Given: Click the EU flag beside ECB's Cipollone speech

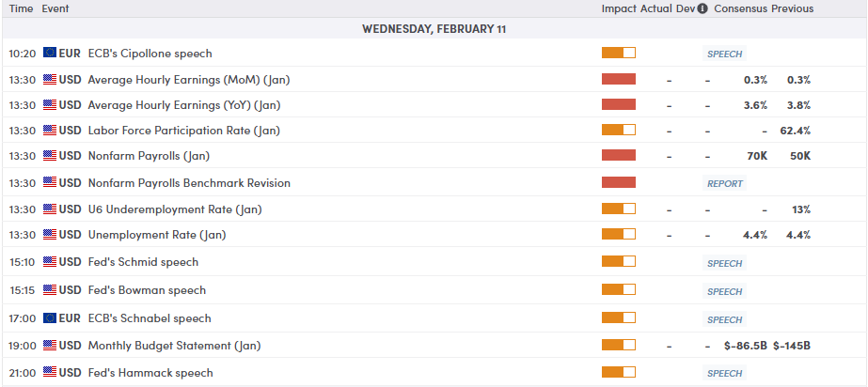Looking at the screenshot, I should coord(50,54).
